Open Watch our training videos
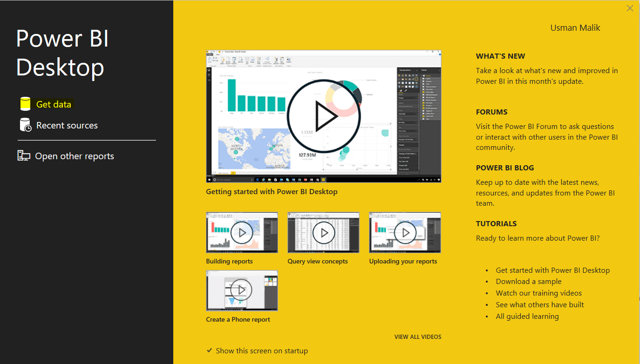The image size is (640, 364). tap(538, 293)
